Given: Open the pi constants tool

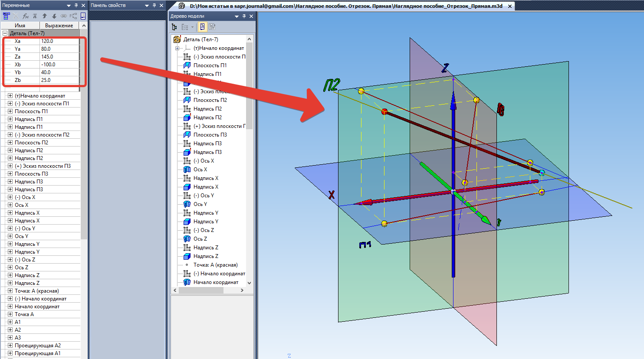Looking at the screenshot, I should point(35,16).
